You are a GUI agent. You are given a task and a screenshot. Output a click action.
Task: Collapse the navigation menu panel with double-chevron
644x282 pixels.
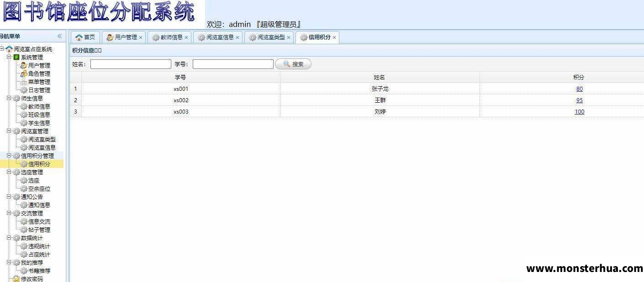59,36
